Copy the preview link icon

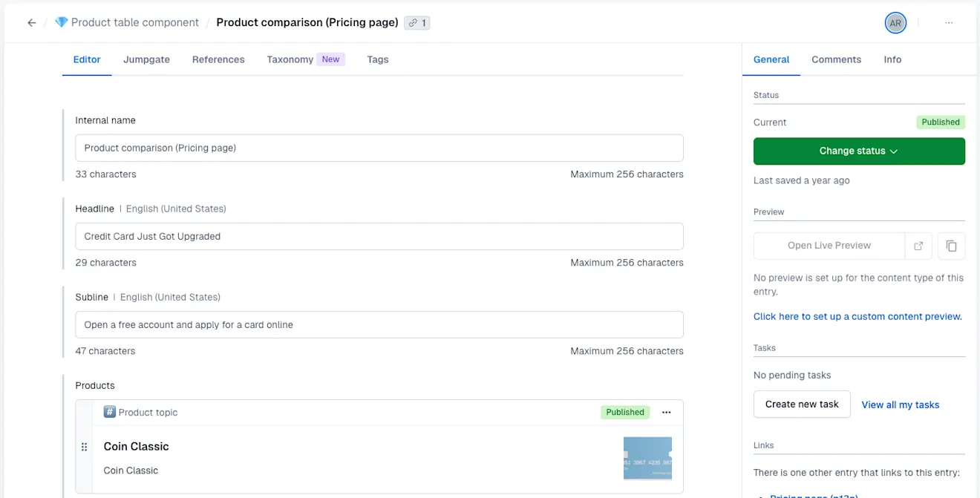pyautogui.click(x=952, y=246)
